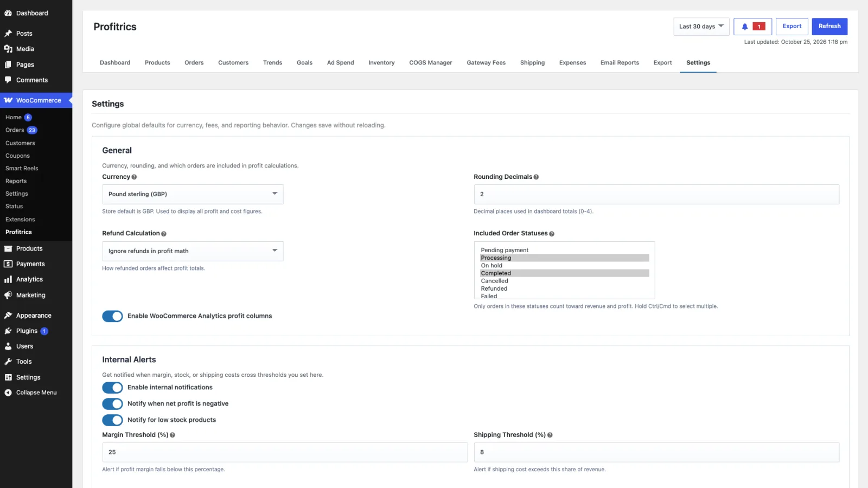Click the Refund Calculation help icon
The width and height of the screenshot is (868, 488).
164,234
